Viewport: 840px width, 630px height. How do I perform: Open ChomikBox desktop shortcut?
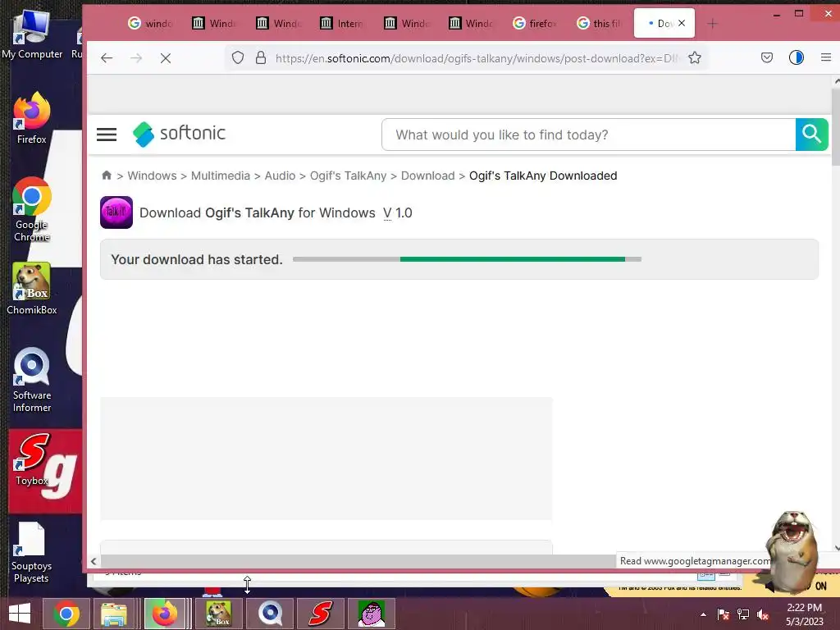click(32, 289)
